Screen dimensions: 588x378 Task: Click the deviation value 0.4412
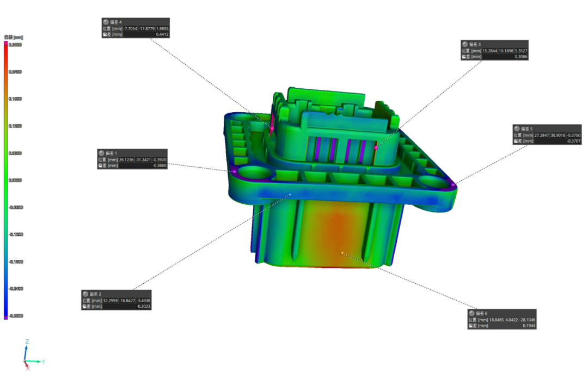click(x=162, y=34)
